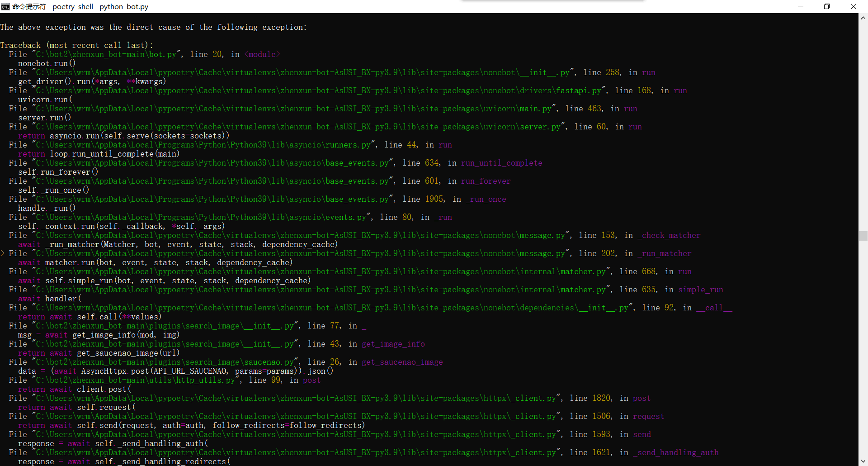Image resolution: width=868 pixels, height=466 pixels.
Task: Click the nonebot __init__.py line 258 entry
Action: click(x=332, y=72)
